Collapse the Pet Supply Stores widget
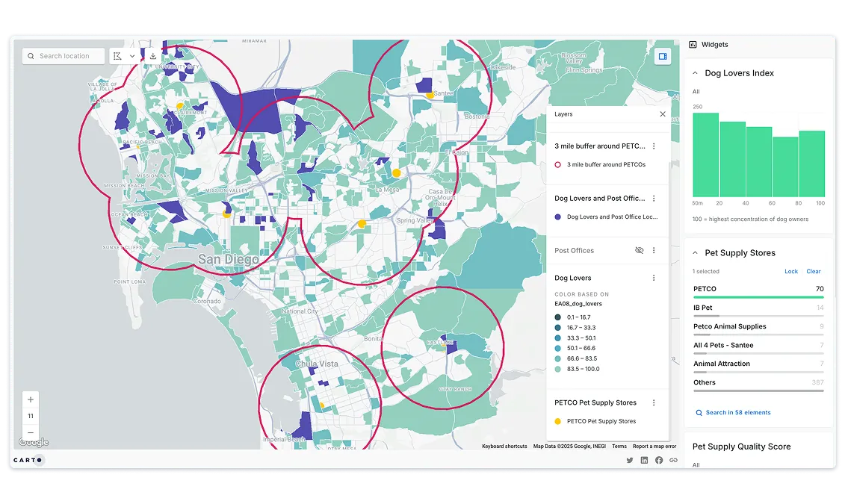The height and width of the screenshot is (504, 845). pos(694,252)
